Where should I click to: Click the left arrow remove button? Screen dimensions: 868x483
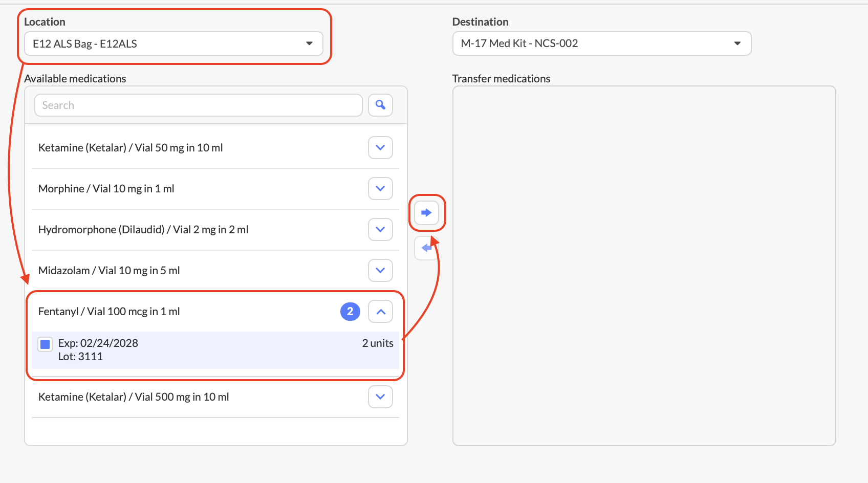[426, 248]
